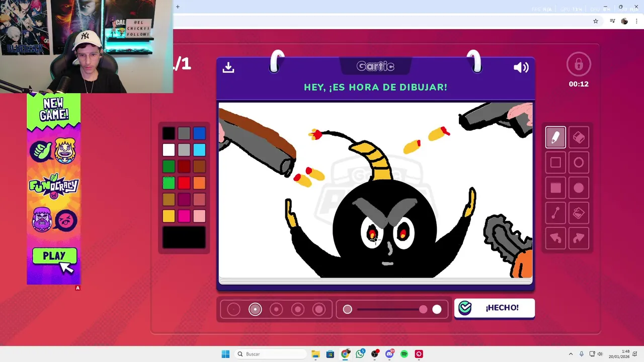Choose the empty rectangle shape tool
The height and width of the screenshot is (362, 644).
(555, 162)
